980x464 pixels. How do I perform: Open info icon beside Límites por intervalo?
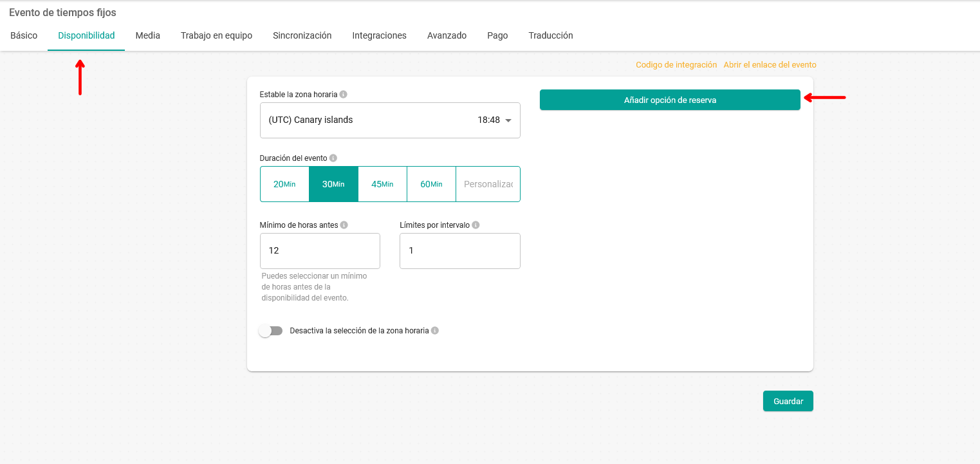coord(476,225)
